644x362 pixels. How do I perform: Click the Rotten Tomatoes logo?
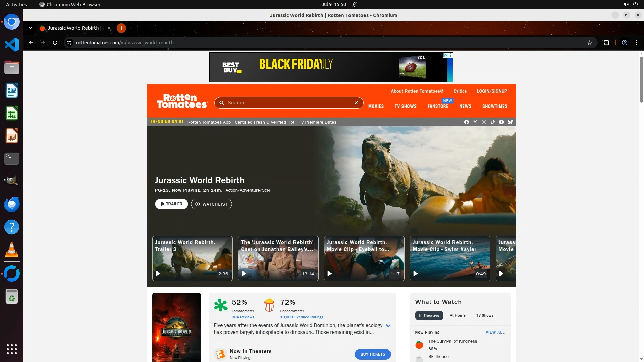[x=182, y=101]
